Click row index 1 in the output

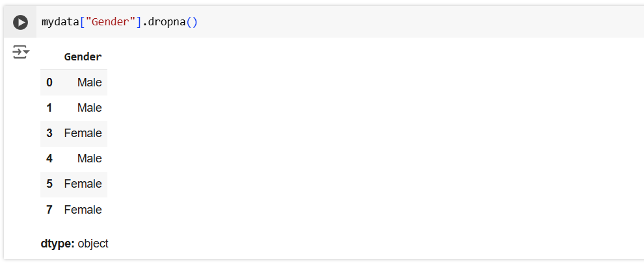coord(49,108)
